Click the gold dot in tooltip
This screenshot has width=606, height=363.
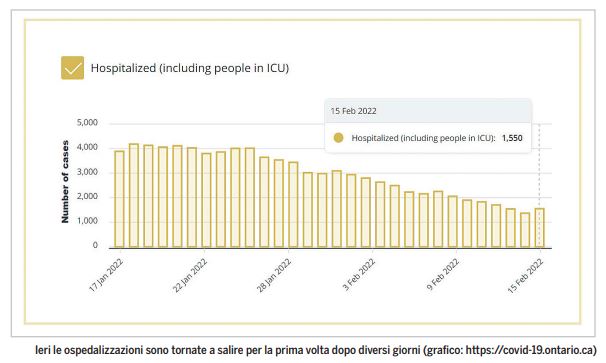click(x=338, y=138)
